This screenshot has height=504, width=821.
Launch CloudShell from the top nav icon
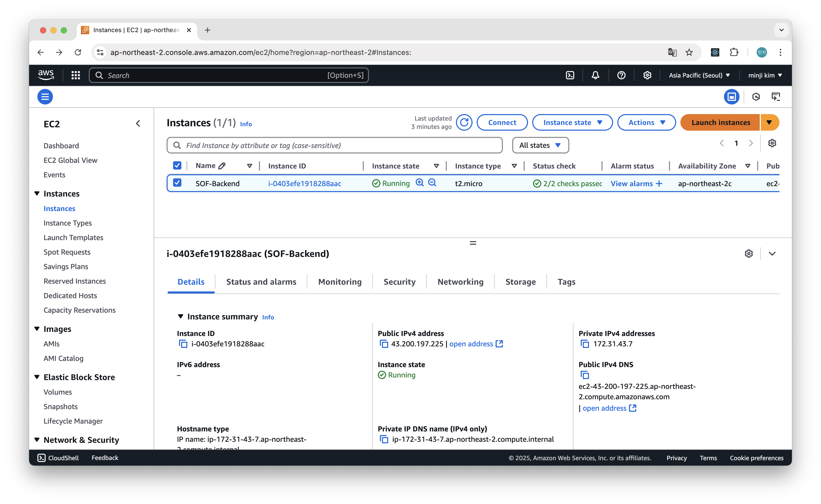[x=570, y=75]
